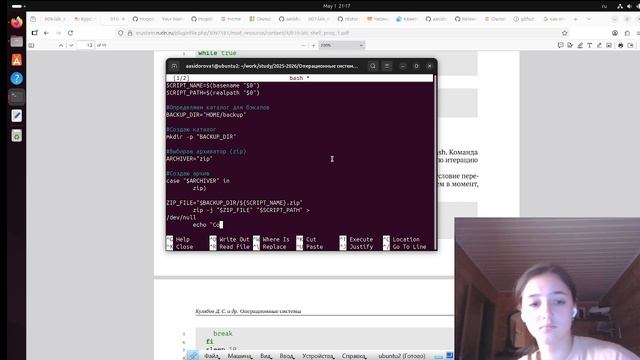640x360 pixels.
Task: Select the PDF add image tool
Action: pos(609,45)
